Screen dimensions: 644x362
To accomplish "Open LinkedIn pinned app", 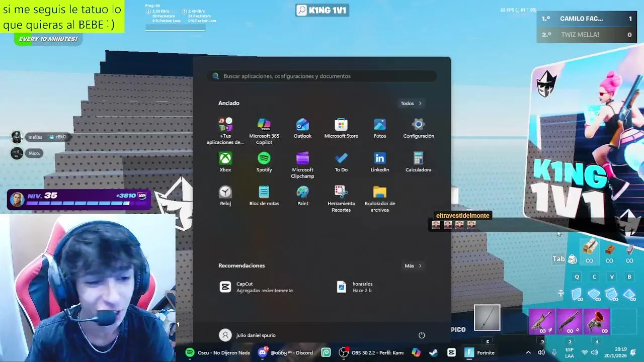I will [x=380, y=162].
